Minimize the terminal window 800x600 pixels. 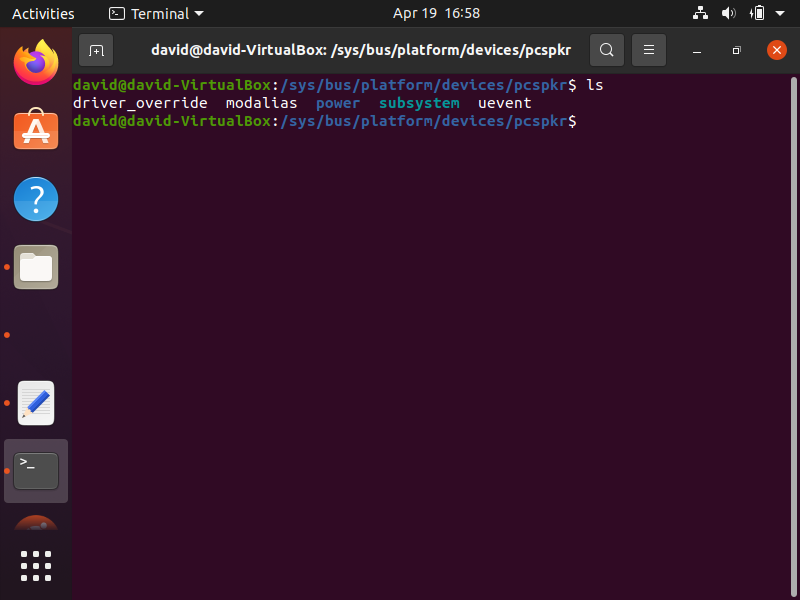pyautogui.click(x=698, y=50)
